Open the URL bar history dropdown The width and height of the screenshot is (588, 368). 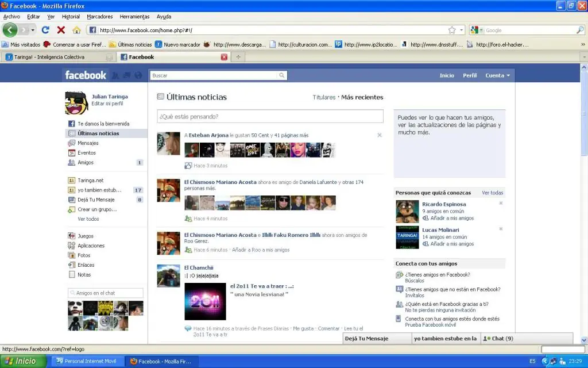click(x=462, y=30)
